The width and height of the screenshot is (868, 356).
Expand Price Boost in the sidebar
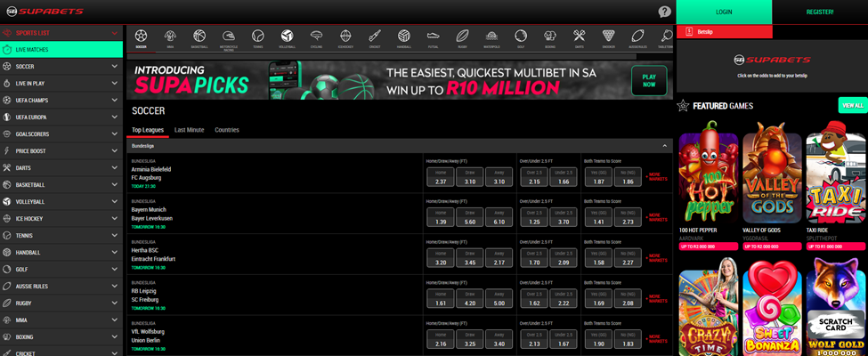tap(61, 151)
